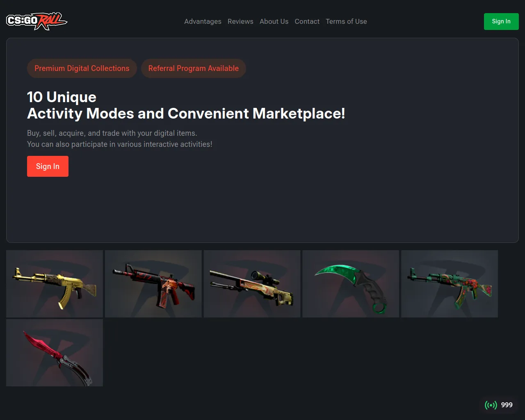
Task: Open the gold AK-47 skin thumbnail
Action: 55,284
